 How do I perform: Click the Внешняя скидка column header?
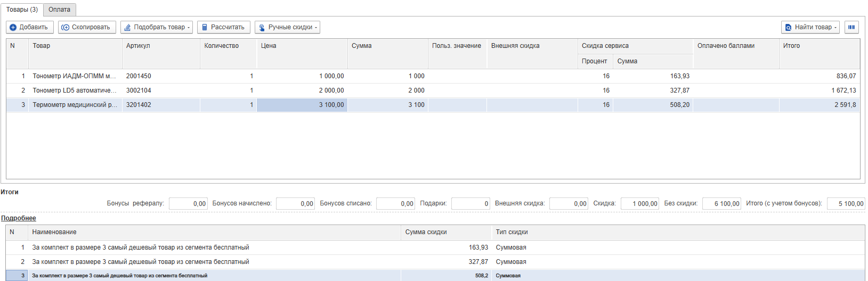532,54
